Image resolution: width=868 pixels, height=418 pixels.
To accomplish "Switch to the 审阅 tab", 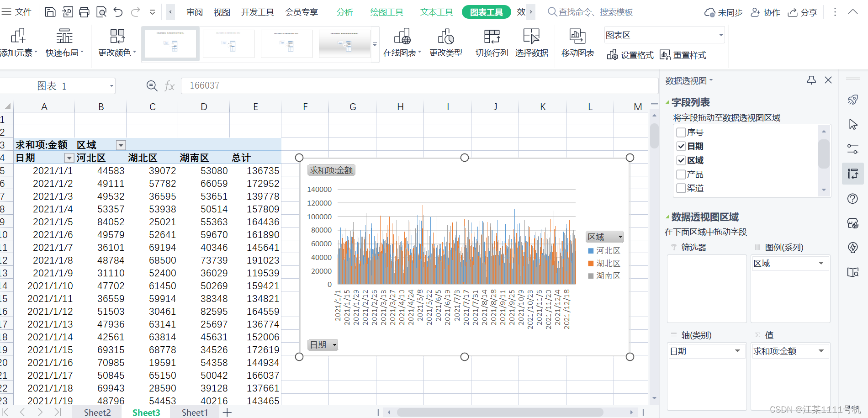I will 195,12.
